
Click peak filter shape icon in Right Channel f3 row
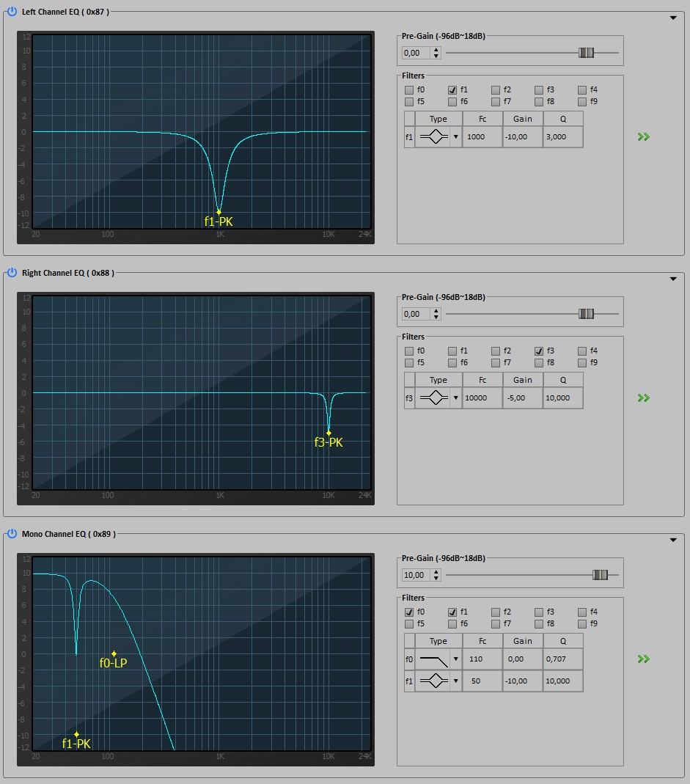(433, 398)
